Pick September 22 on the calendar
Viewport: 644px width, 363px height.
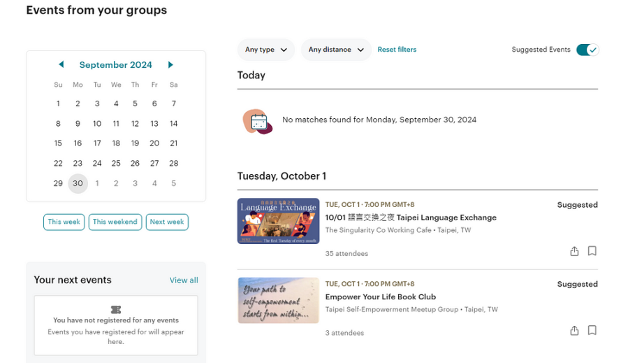(x=58, y=163)
